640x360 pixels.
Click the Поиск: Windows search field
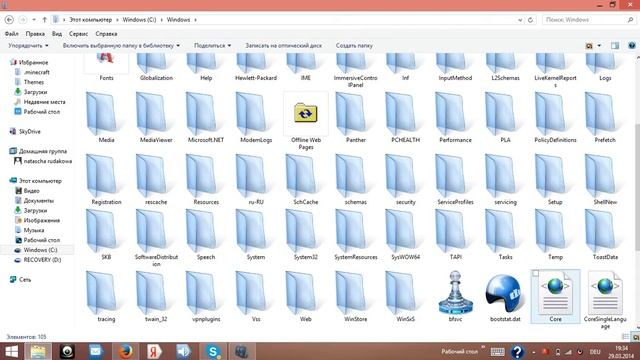(589, 20)
